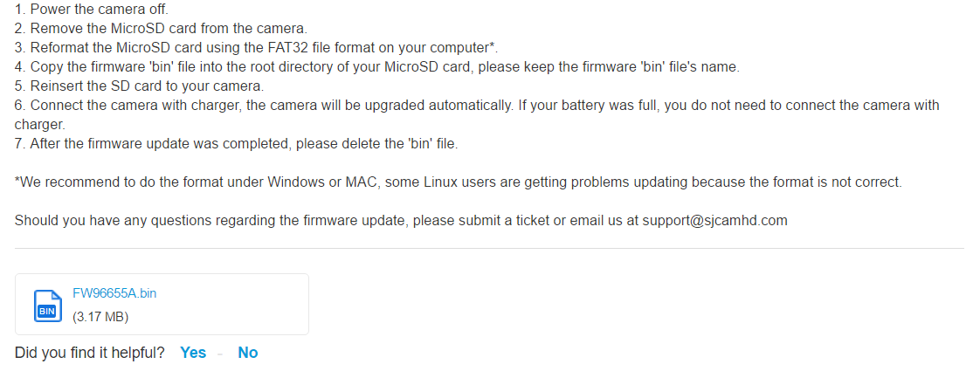Download the FW96655A.bin firmware file
980x371 pixels.
click(114, 293)
